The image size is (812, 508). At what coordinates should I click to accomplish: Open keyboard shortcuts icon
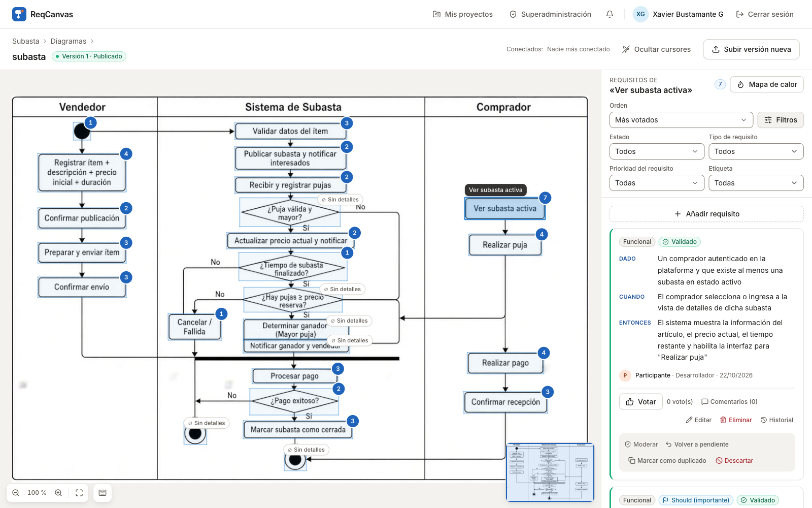103,493
